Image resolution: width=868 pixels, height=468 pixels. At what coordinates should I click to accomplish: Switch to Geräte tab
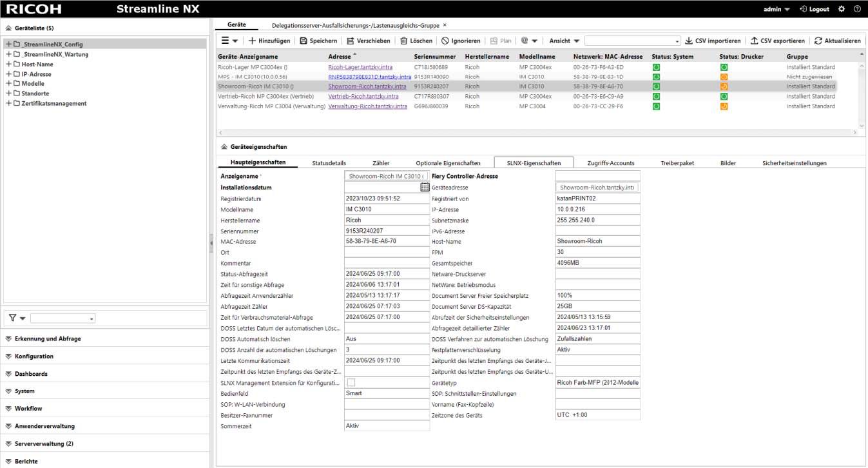click(236, 24)
